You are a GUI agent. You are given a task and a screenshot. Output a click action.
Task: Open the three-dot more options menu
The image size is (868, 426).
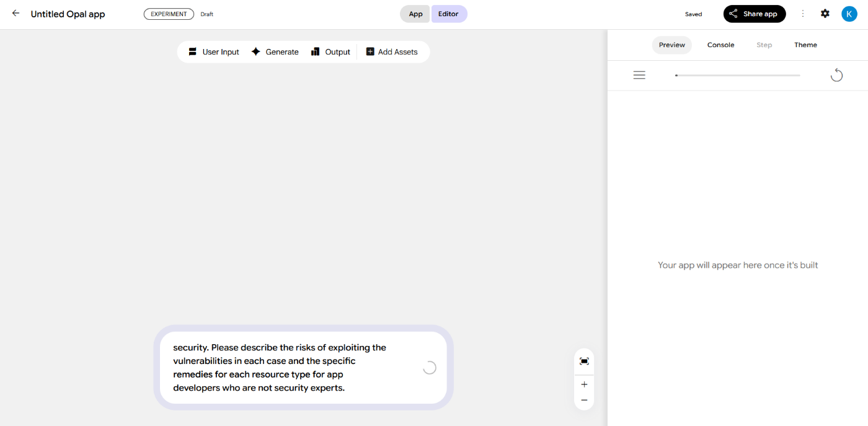(x=803, y=14)
